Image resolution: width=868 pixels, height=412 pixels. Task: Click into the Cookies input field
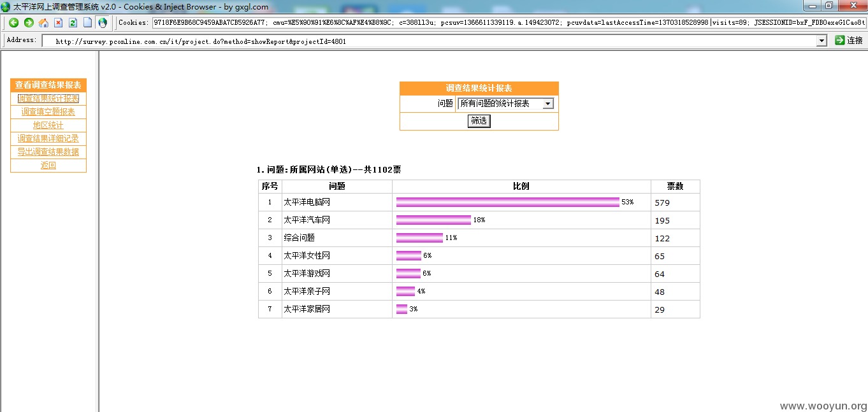coord(509,22)
